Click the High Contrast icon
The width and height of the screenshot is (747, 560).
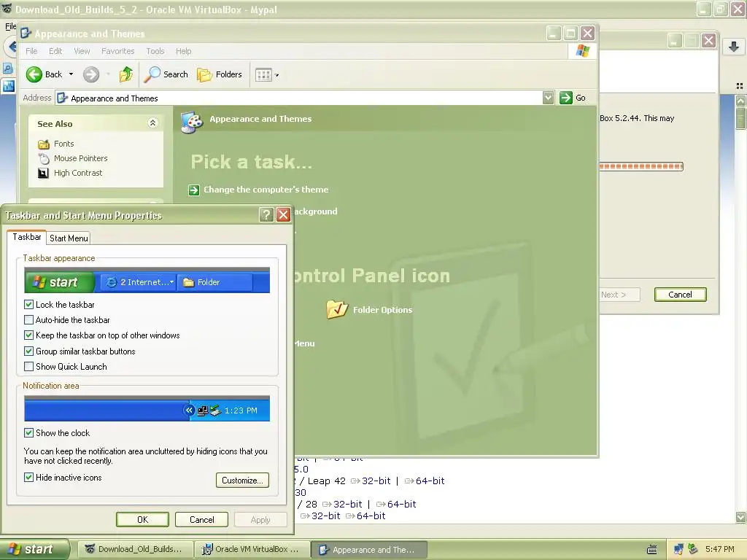pos(43,173)
